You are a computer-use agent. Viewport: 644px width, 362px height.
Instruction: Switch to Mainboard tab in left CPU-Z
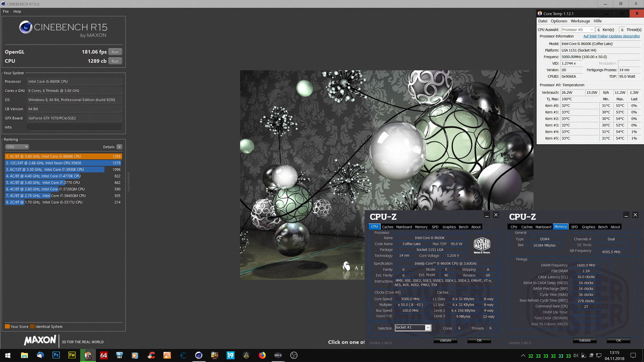pyautogui.click(x=404, y=227)
